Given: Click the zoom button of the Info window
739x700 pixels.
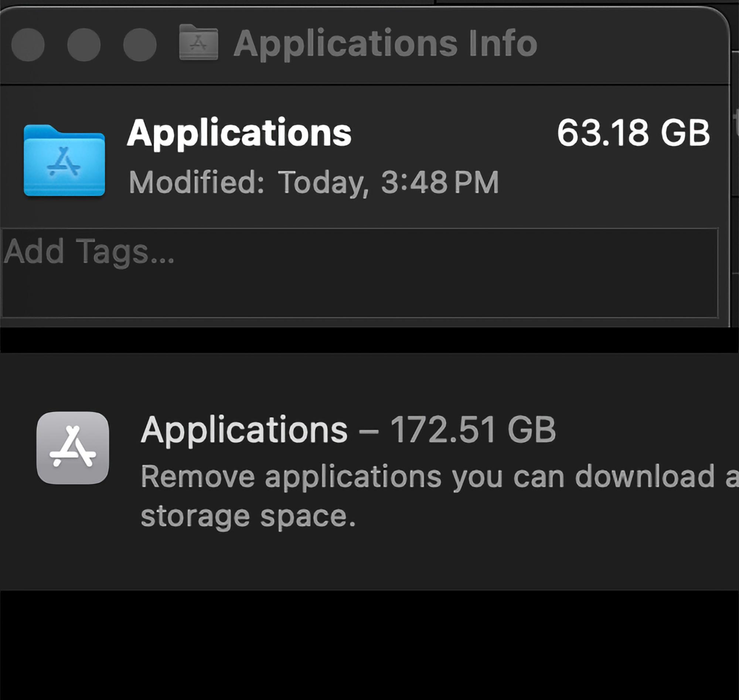Looking at the screenshot, I should [140, 45].
